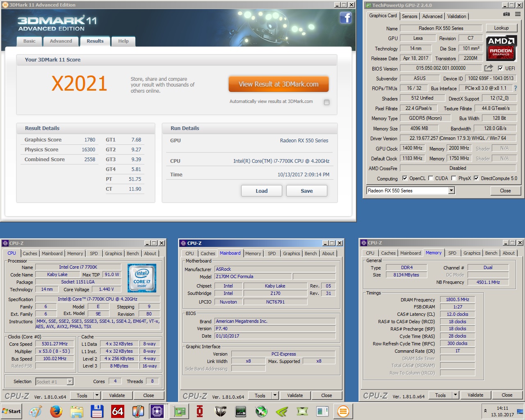Click the BIOS export share icon
The image size is (525, 420).
(488, 68)
